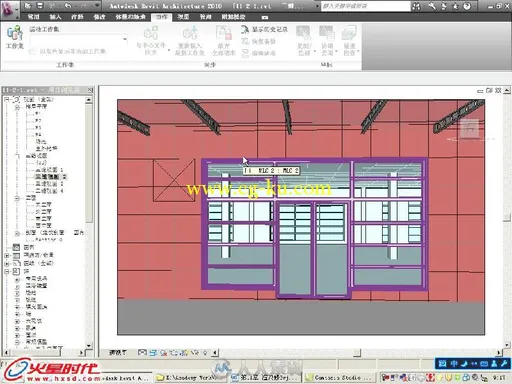Select floor plan F2 in Project Browser
The height and width of the screenshot is (384, 512).
click(x=38, y=121)
